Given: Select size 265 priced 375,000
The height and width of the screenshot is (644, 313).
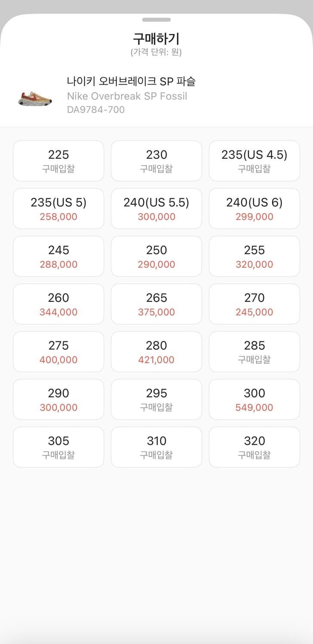Looking at the screenshot, I should [x=156, y=304].
